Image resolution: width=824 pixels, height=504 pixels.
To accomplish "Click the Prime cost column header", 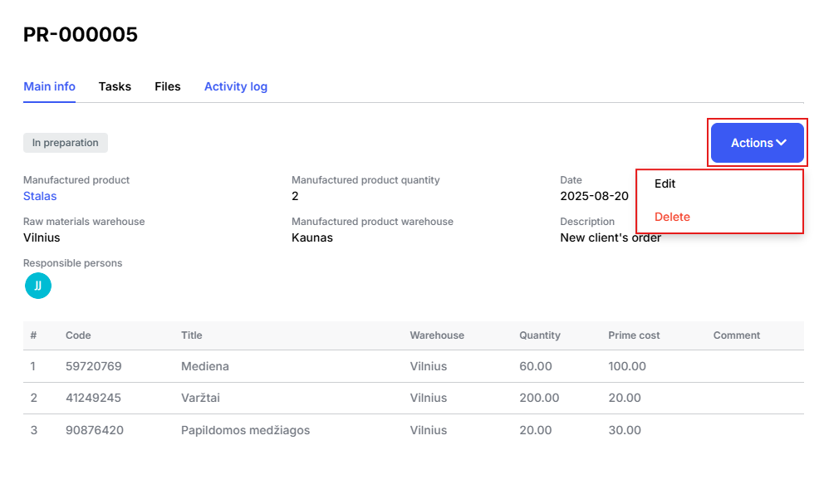I will tap(634, 335).
